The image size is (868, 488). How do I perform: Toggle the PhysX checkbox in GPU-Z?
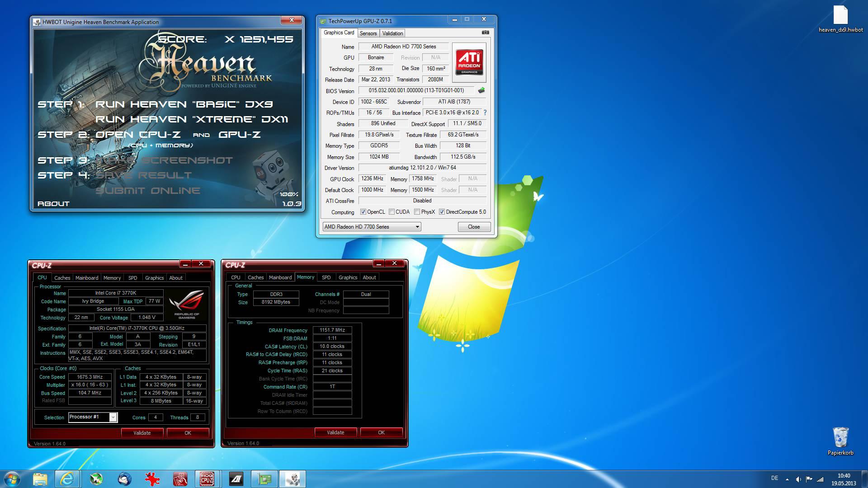(x=417, y=212)
